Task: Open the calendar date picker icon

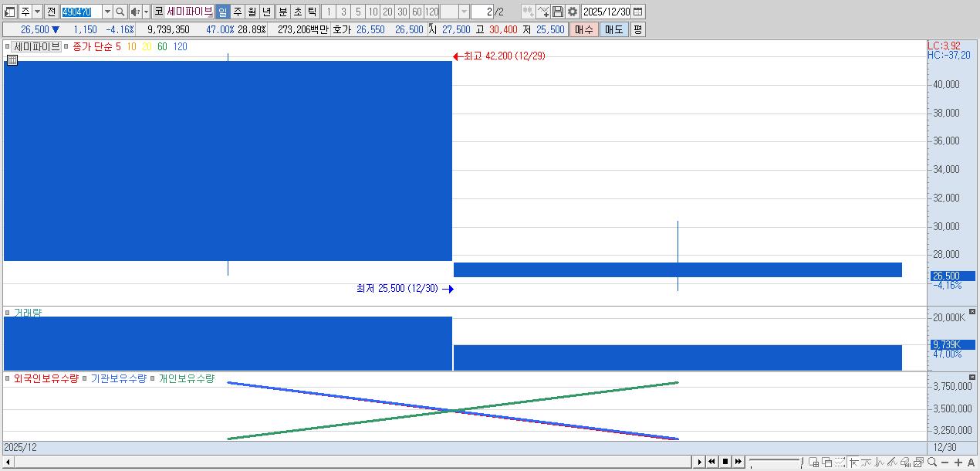Action: coord(638,12)
